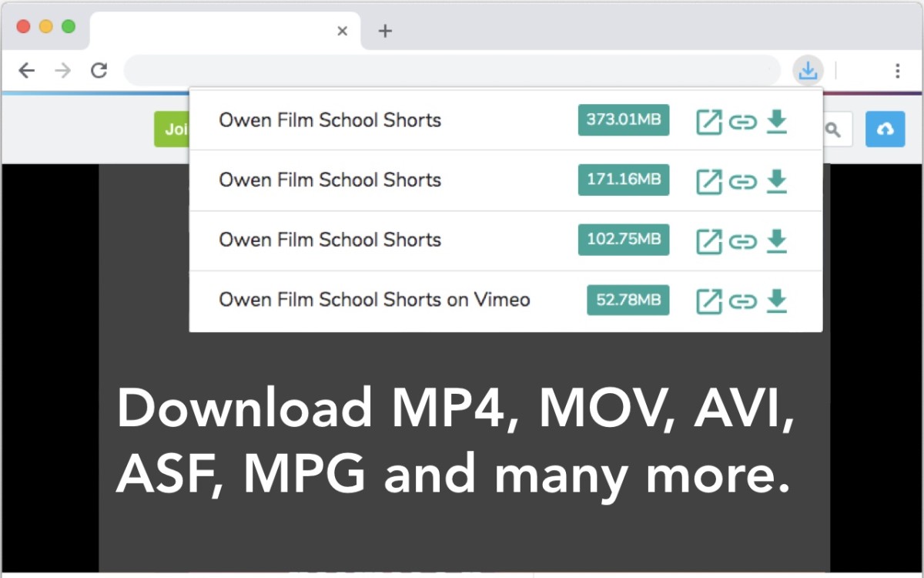Viewport: 924px width, 578px height.
Task: Click the page search magnifier icon
Action: 834,129
